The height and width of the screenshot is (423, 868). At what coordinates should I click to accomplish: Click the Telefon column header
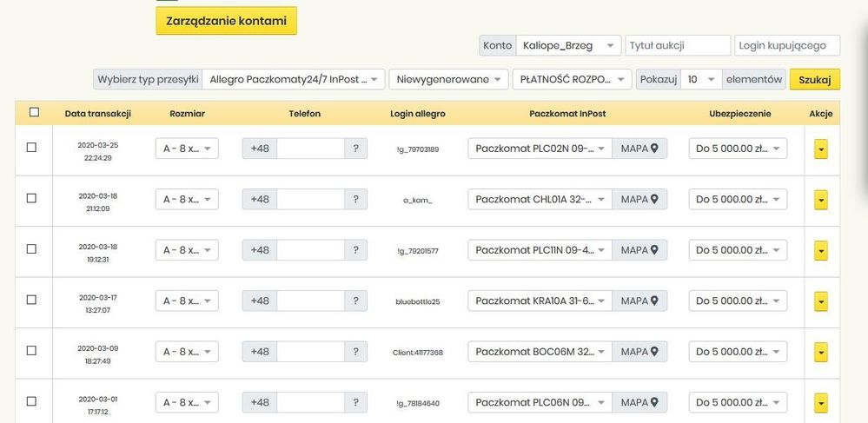click(304, 114)
